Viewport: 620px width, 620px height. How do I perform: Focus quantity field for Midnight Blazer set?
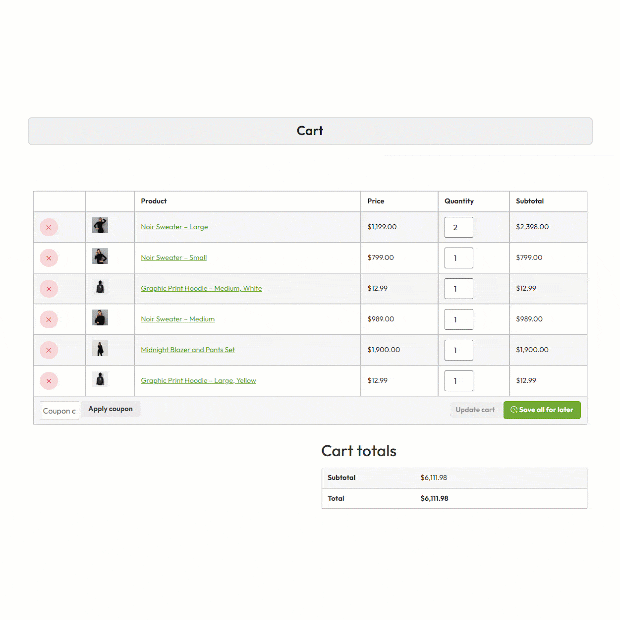[458, 351]
